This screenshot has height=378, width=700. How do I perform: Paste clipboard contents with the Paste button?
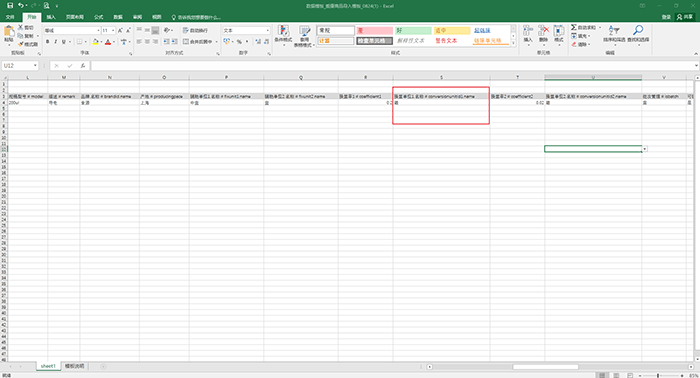pyautogui.click(x=8, y=36)
